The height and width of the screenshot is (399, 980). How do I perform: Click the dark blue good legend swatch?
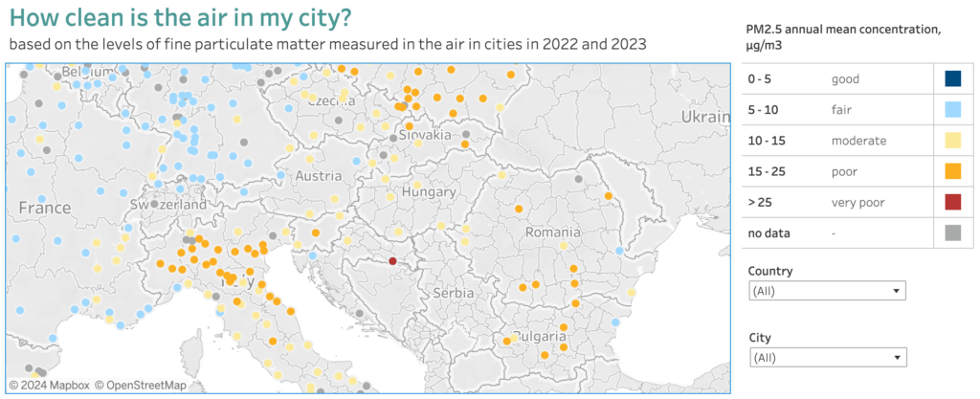tap(953, 79)
